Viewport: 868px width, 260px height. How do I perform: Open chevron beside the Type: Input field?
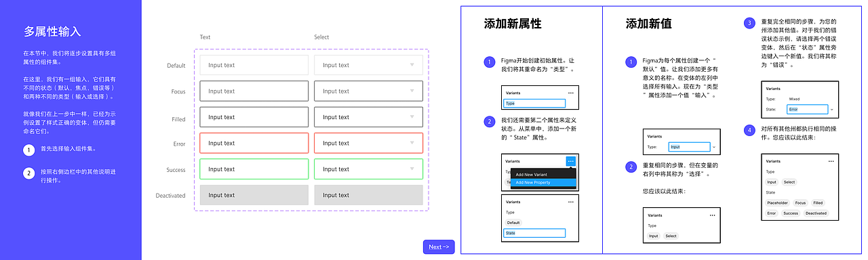(x=714, y=147)
